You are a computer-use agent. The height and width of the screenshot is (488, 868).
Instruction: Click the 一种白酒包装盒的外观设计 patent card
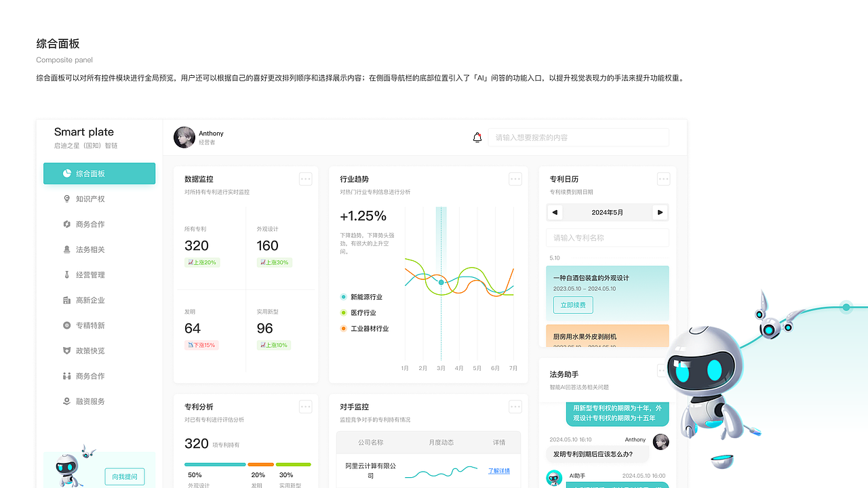click(x=608, y=293)
